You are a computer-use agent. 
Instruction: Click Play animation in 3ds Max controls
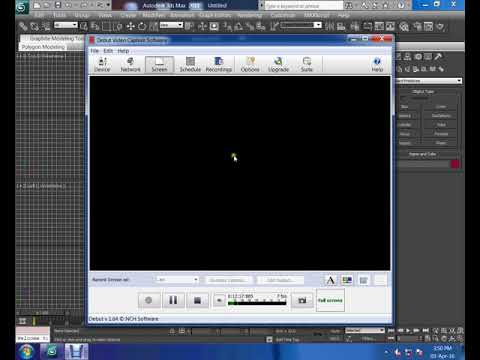tap(408, 331)
